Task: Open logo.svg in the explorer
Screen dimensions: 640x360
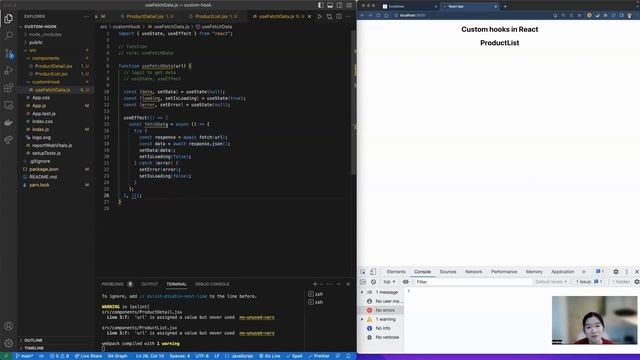Action: point(42,137)
